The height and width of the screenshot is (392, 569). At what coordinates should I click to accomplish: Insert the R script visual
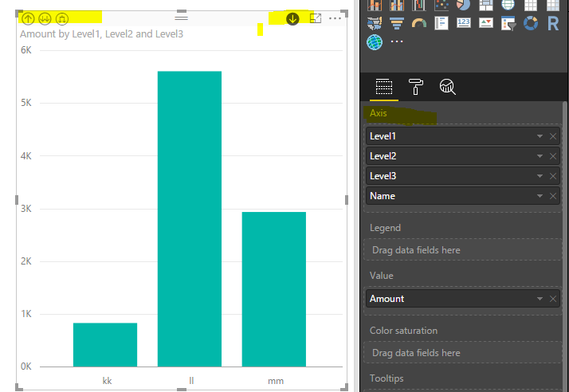click(x=553, y=23)
